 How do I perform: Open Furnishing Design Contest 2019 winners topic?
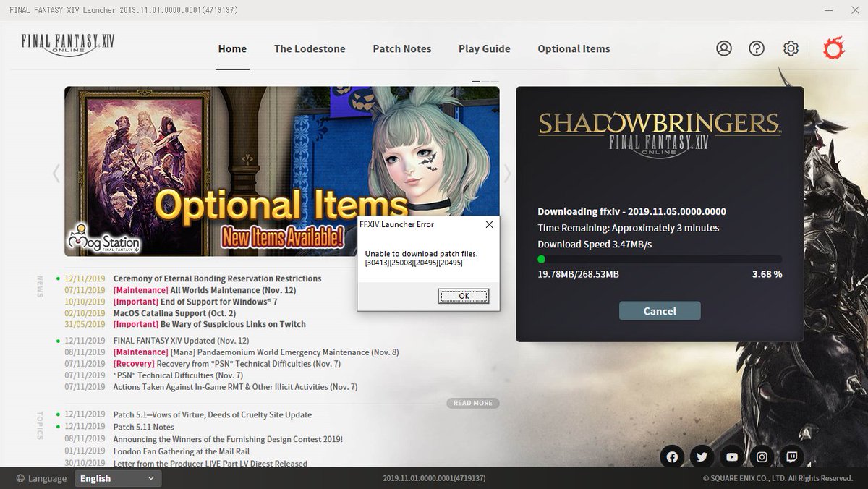point(228,439)
